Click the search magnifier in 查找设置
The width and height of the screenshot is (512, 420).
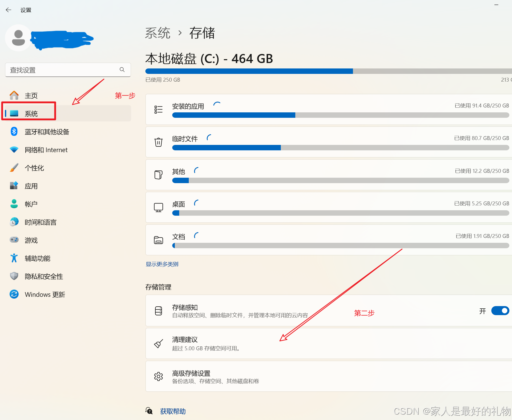coord(122,69)
